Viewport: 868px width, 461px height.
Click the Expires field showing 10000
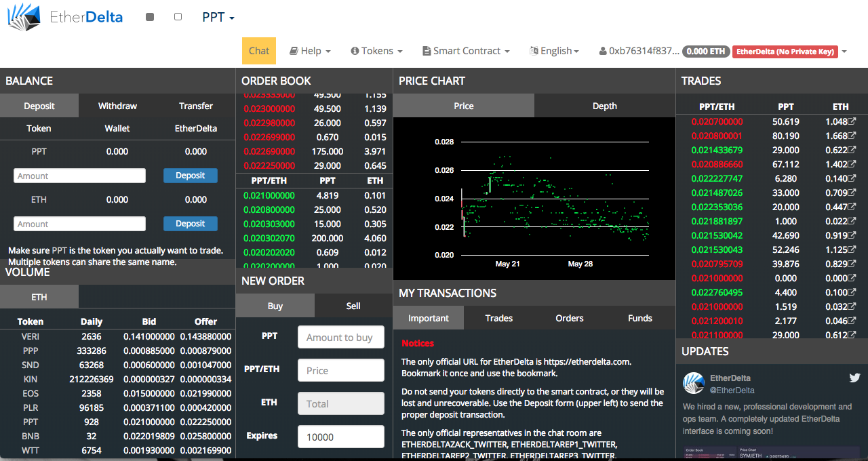pos(341,437)
